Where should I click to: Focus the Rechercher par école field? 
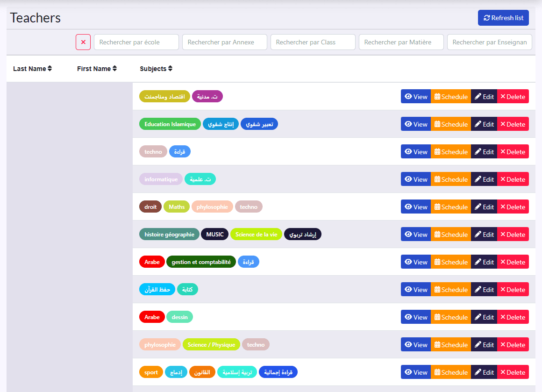[x=136, y=42]
